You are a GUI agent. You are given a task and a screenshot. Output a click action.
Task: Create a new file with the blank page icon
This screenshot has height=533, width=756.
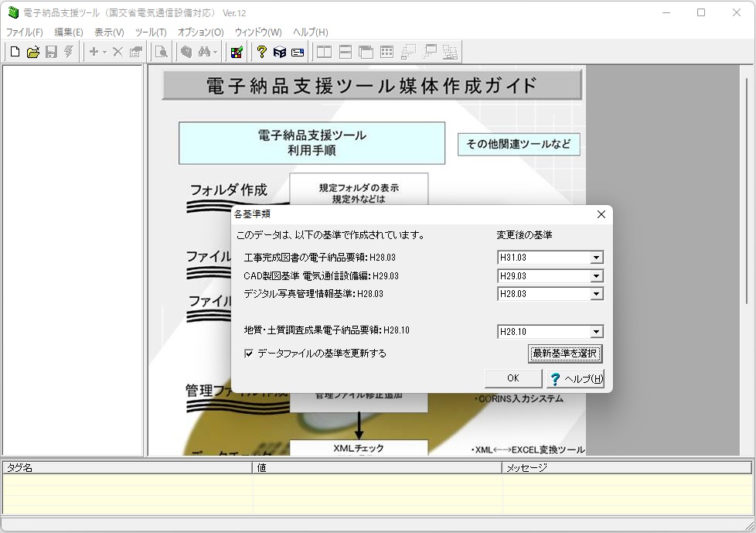15,52
